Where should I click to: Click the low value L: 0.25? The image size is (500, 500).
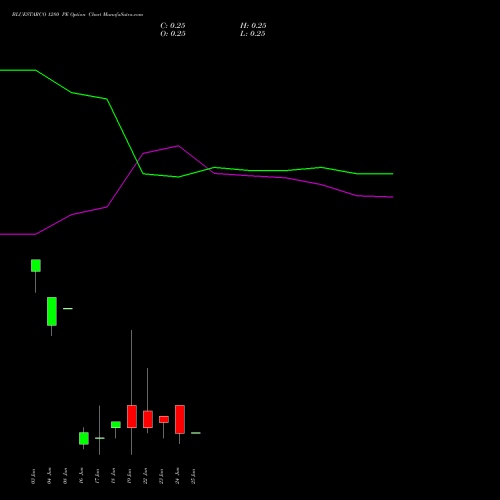pyautogui.click(x=253, y=34)
